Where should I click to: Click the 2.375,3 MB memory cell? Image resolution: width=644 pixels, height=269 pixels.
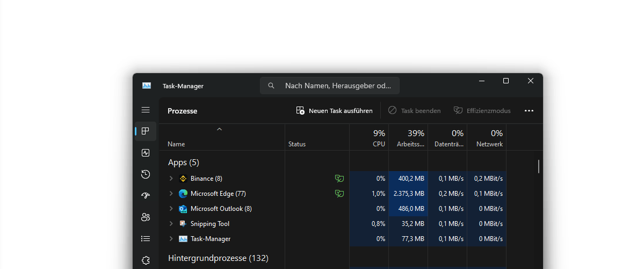(408, 194)
